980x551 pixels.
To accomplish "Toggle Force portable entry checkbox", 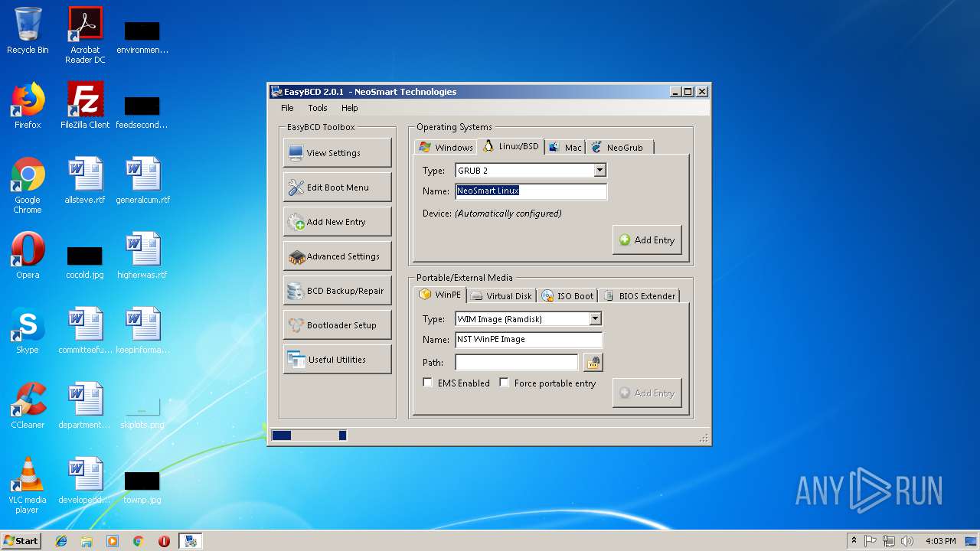I will click(505, 383).
